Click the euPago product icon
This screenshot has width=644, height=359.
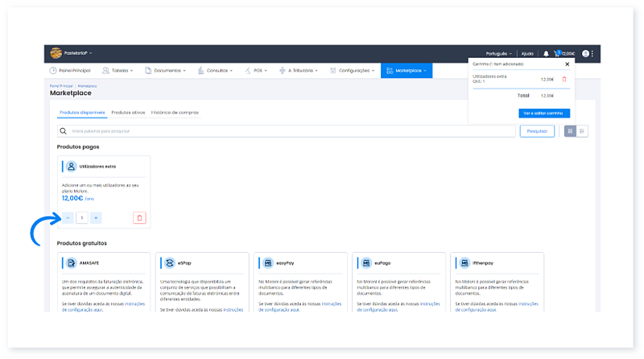coord(366,263)
